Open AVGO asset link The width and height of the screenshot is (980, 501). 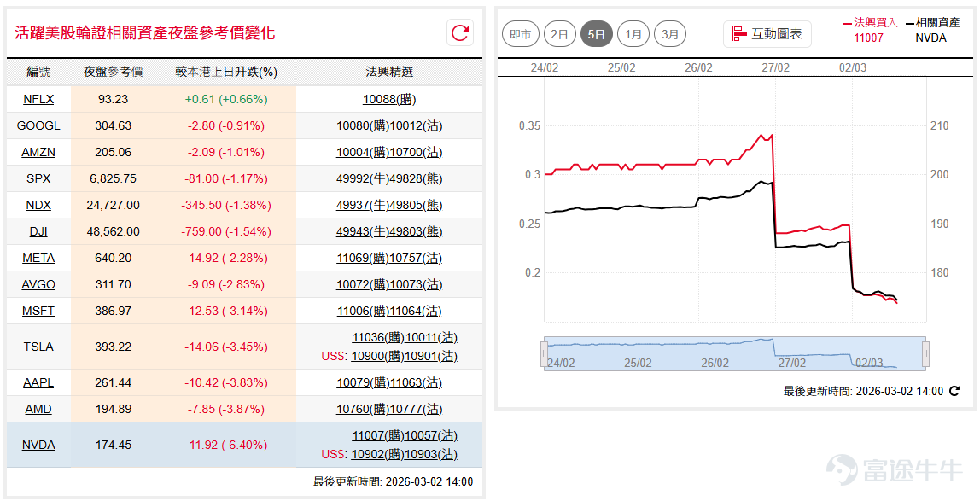(x=38, y=284)
